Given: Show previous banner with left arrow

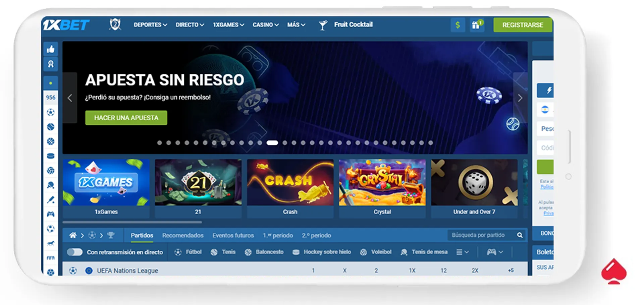Looking at the screenshot, I should point(70,98).
